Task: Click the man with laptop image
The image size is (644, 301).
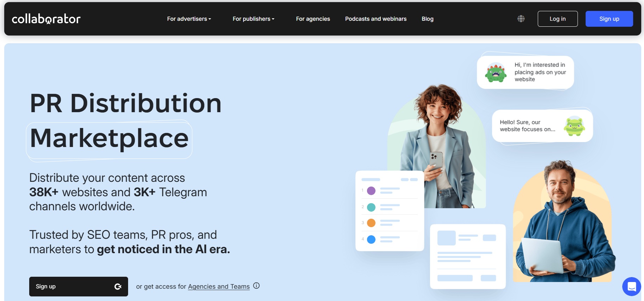Action: point(563,225)
